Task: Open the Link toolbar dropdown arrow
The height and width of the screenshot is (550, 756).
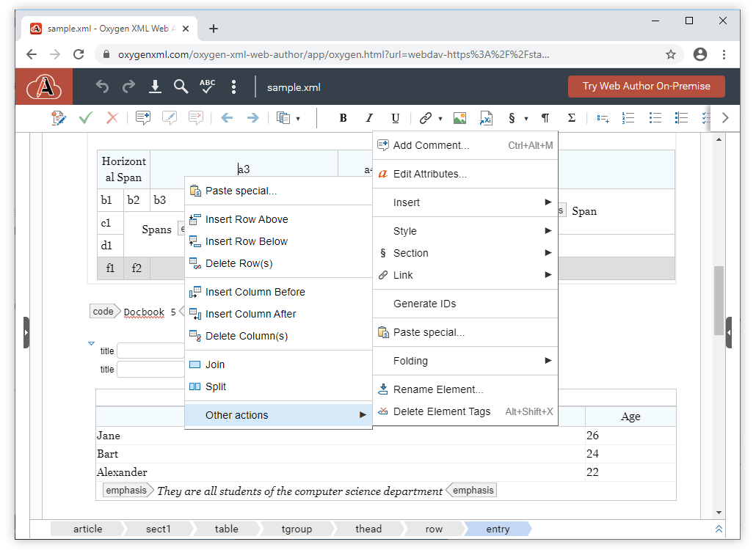Action: click(440, 119)
